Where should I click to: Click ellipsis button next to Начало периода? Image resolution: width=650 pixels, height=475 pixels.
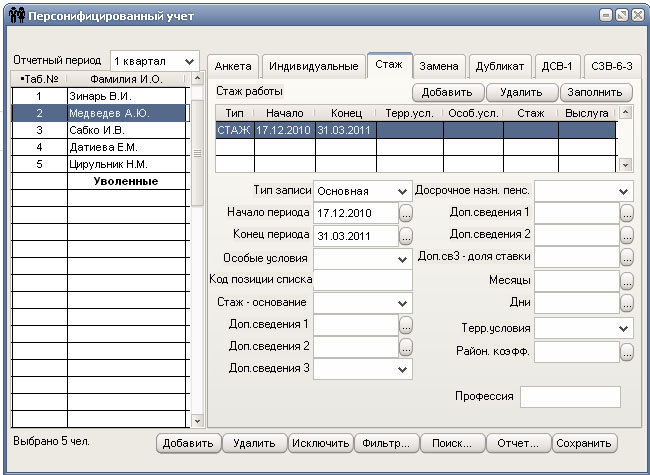[x=406, y=214]
